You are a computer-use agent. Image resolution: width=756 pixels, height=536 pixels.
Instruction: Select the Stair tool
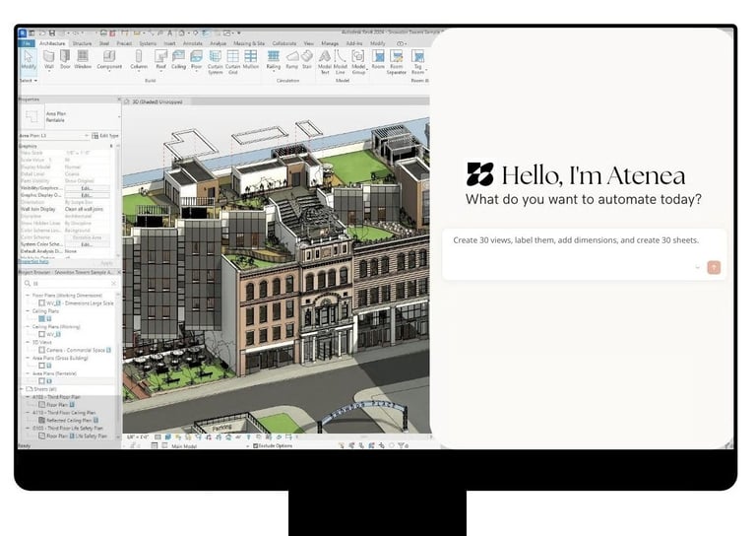tap(307, 60)
